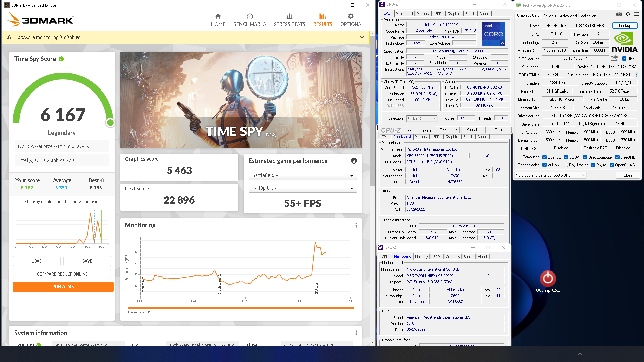Open Advanced tab in GPU-Z
This screenshot has width=644, height=362.
tap(568, 16)
